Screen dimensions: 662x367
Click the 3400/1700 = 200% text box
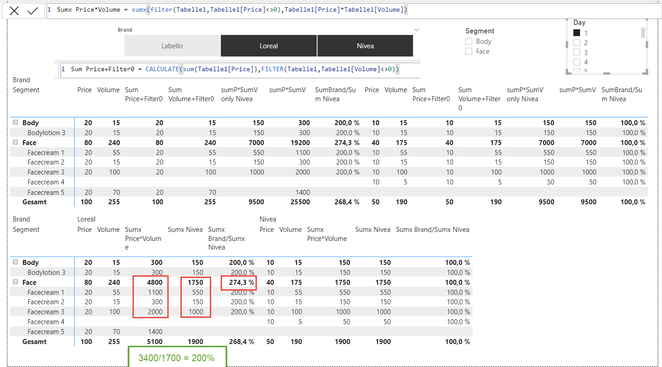(x=177, y=357)
